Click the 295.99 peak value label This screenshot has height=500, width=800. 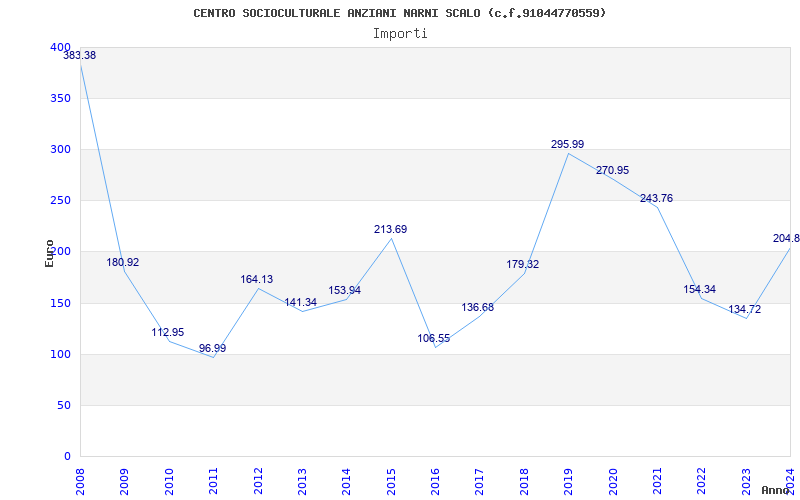[567, 144]
